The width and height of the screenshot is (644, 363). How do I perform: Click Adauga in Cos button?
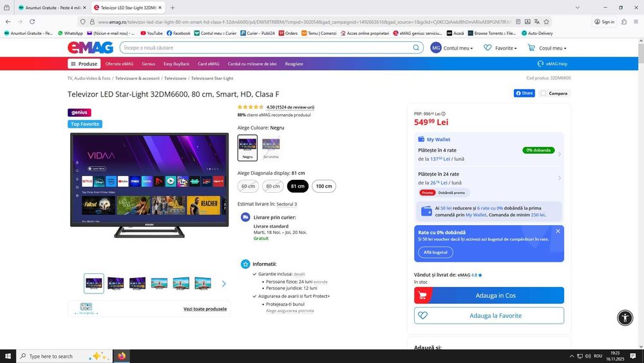489,295
